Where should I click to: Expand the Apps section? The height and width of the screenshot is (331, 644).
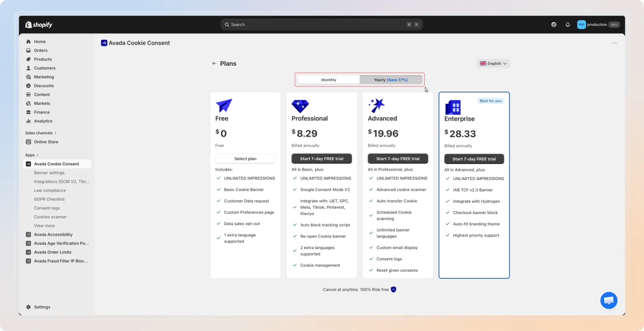(x=32, y=155)
